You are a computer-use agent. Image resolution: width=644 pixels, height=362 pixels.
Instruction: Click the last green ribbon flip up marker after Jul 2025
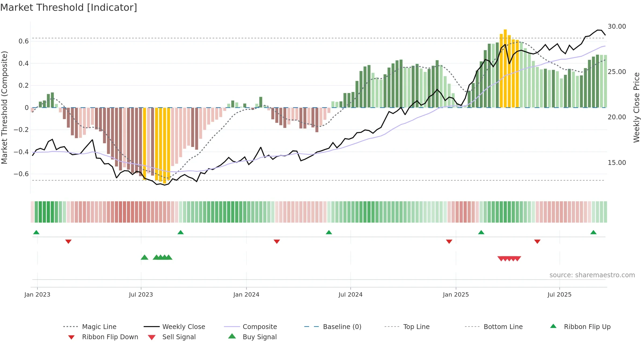[594, 232]
